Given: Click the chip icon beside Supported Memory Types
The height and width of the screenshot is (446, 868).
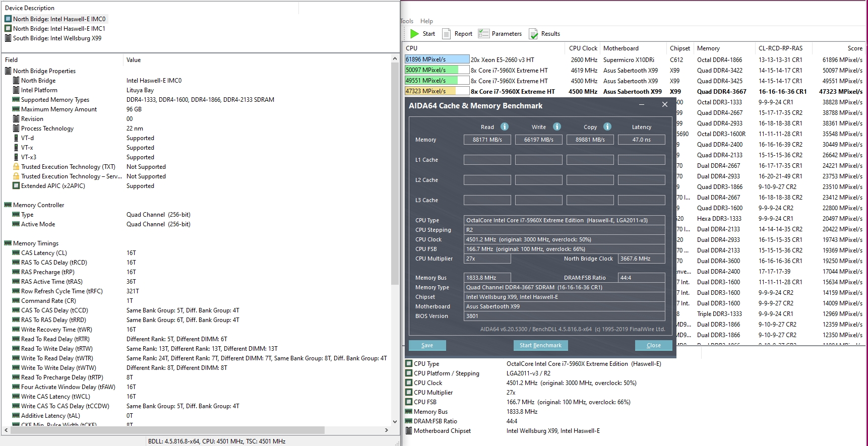Looking at the screenshot, I should (16, 100).
